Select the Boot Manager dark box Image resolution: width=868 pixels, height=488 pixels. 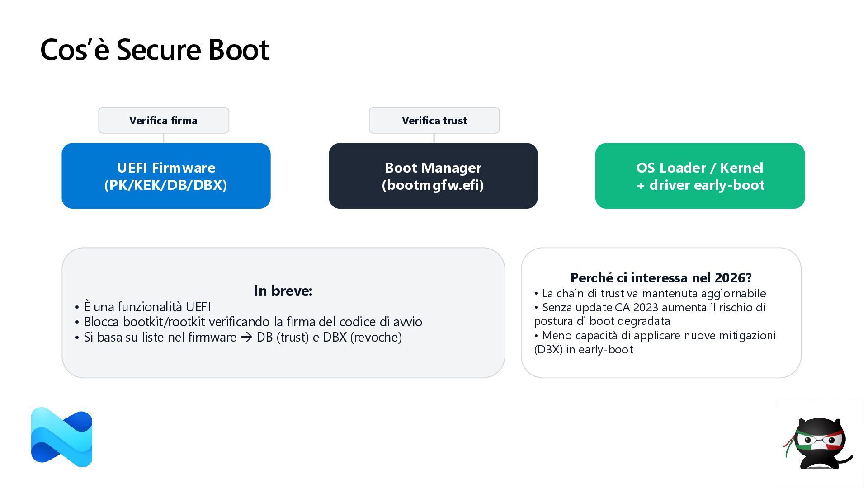[433, 176]
